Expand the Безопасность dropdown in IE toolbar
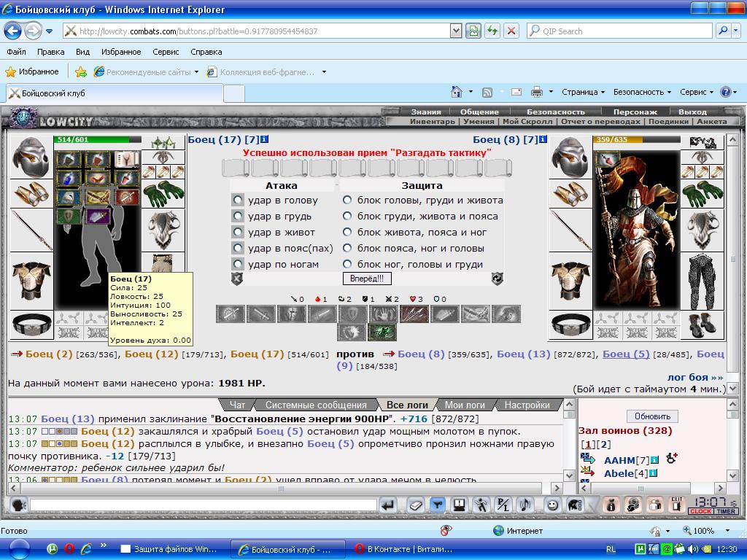The image size is (747, 560). [642, 92]
